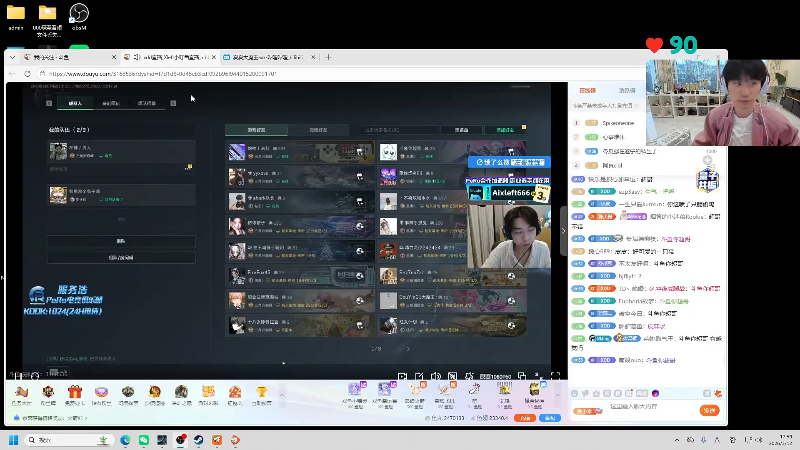Open the admin folder on desktop
800x450 pixels.
pyautogui.click(x=16, y=16)
